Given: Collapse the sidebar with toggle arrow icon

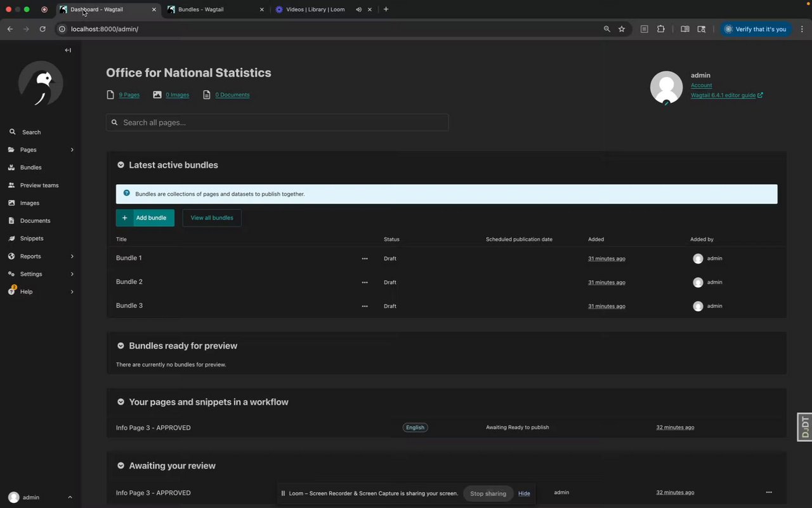Looking at the screenshot, I should pos(68,50).
